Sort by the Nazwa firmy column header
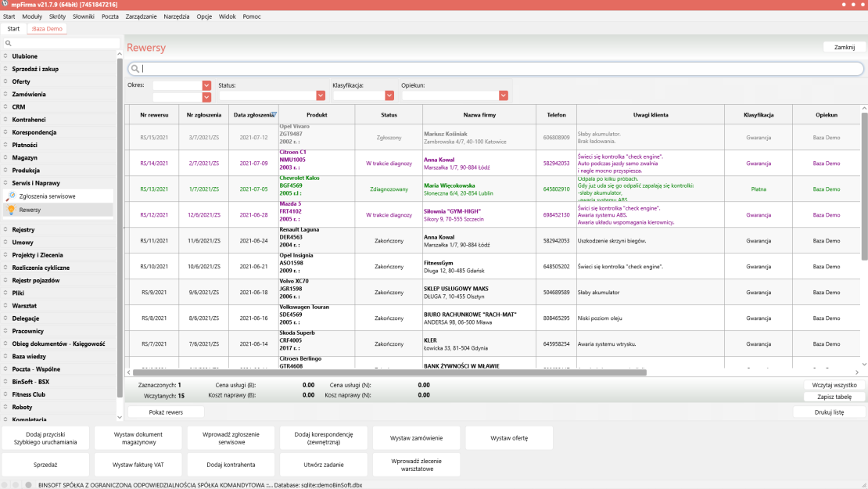868x489 pixels. 479,115
